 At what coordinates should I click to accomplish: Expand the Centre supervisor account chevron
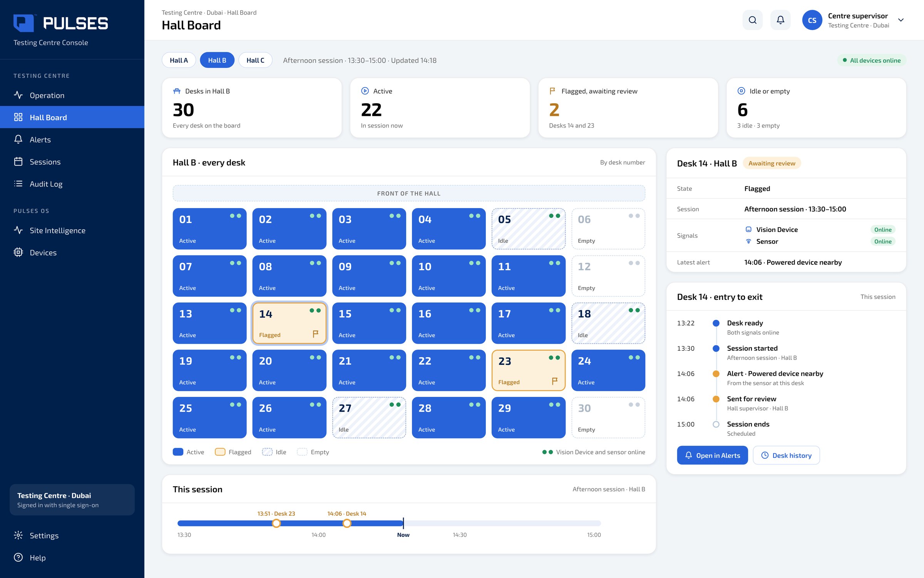tap(901, 20)
